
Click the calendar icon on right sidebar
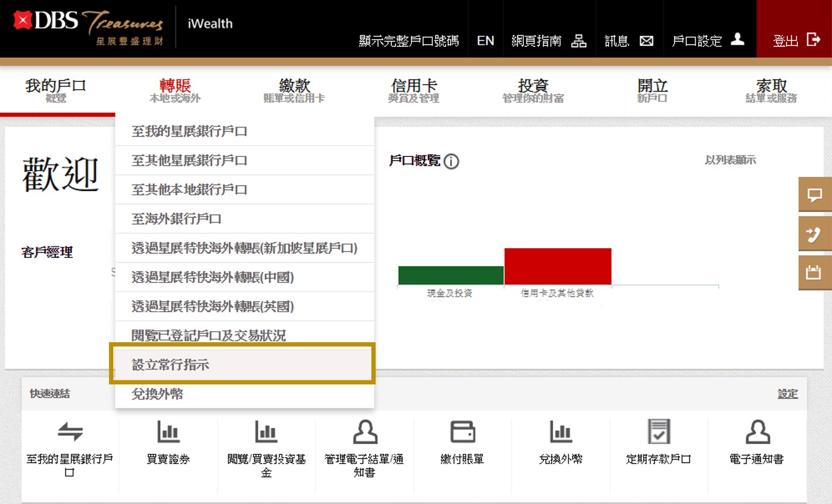[x=814, y=272]
